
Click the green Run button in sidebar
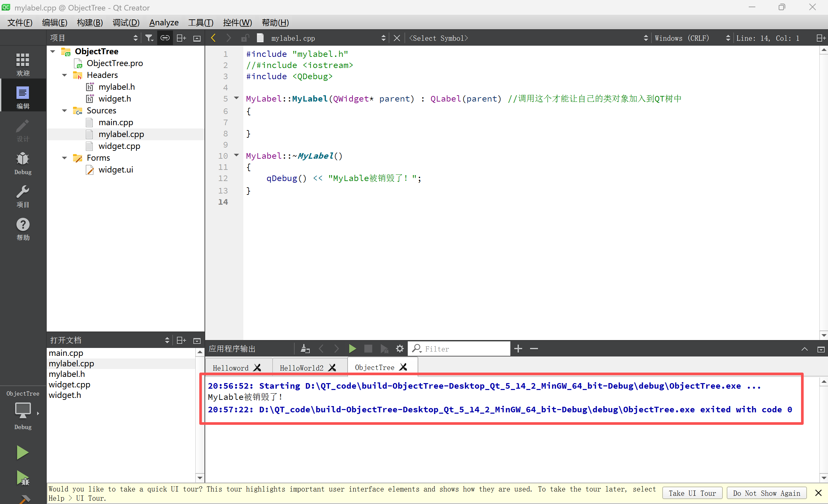point(22,453)
